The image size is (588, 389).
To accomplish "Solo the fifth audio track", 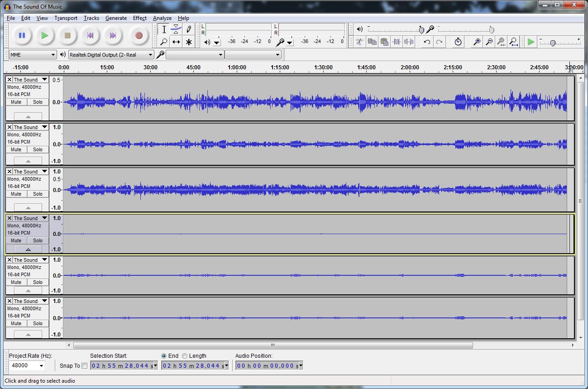I will point(38,282).
